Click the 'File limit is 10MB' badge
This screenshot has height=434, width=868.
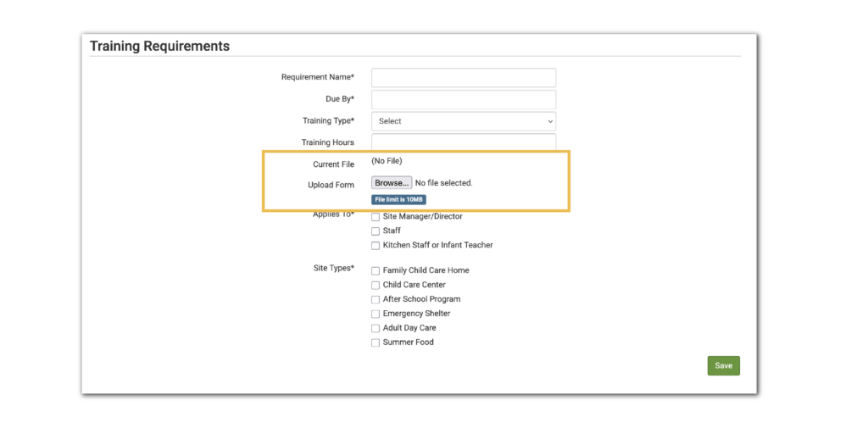pyautogui.click(x=398, y=200)
